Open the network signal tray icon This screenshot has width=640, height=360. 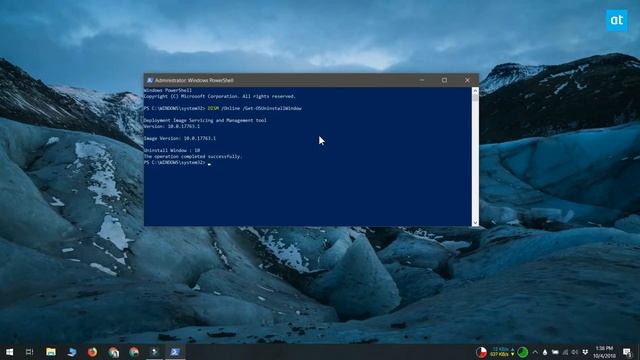[x=565, y=352]
